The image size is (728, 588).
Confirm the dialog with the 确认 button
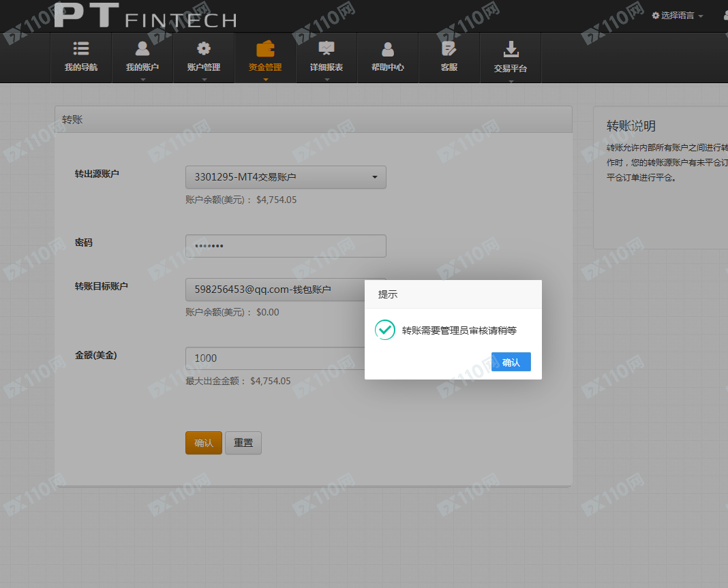point(511,362)
